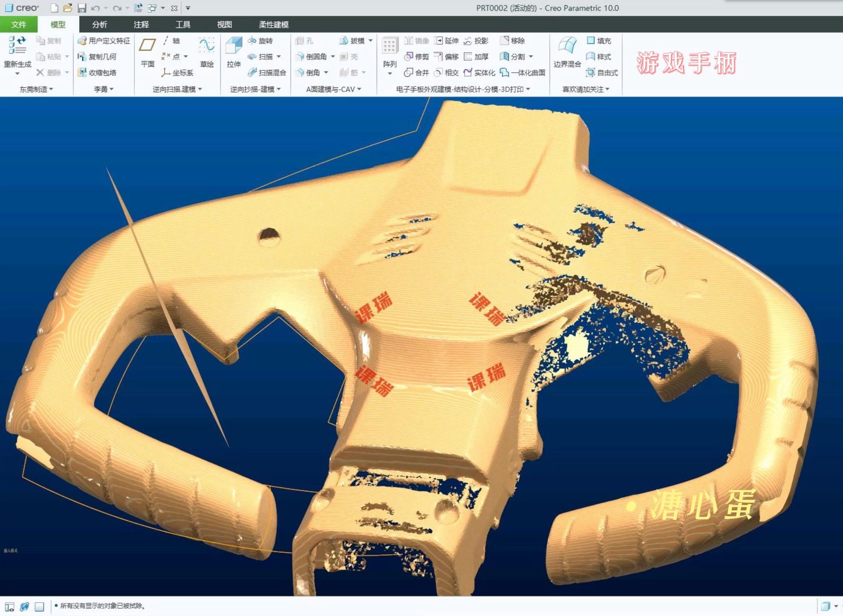Click the 用户定义特征 button
Screen dimensions: 843x616
(x=104, y=41)
